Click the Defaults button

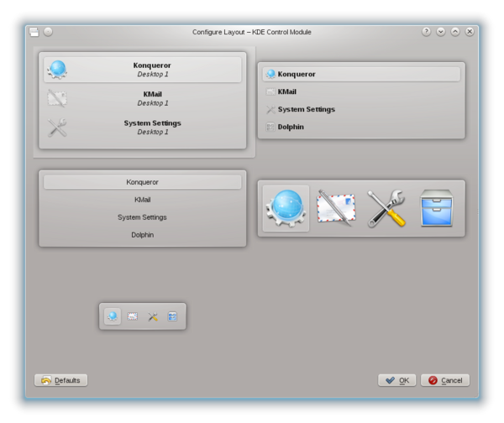[60, 380]
